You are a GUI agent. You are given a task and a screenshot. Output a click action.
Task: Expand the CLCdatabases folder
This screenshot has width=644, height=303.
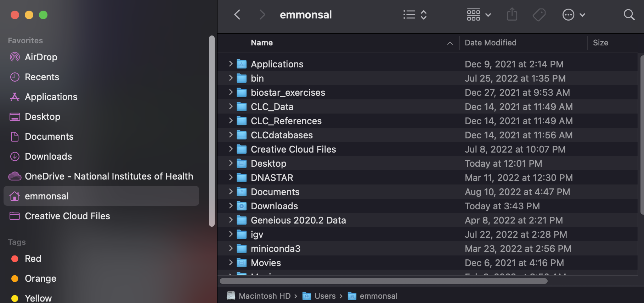[x=231, y=135]
